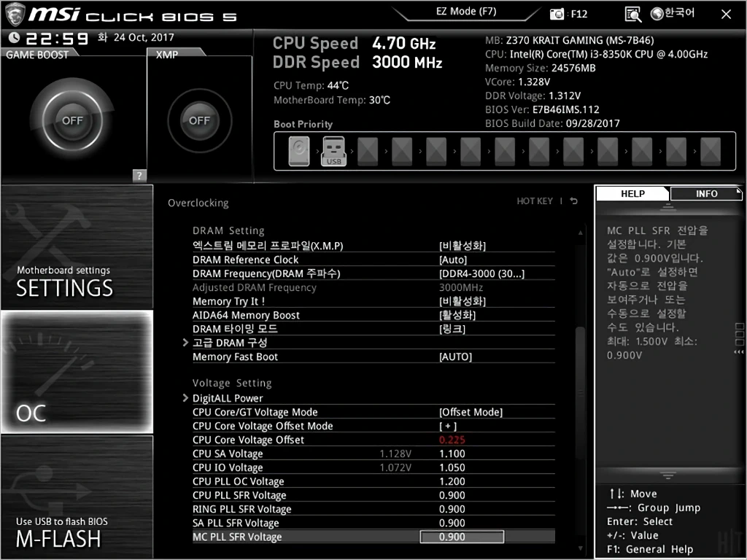Image resolution: width=747 pixels, height=560 pixels.
Task: Open the search magnifier icon
Action: (x=632, y=15)
